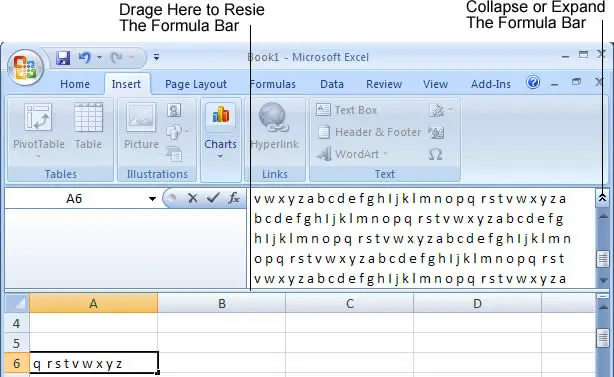Click the Shapes icon in Illustrations
The width and height of the screenshot is (614, 377).
pos(173,132)
